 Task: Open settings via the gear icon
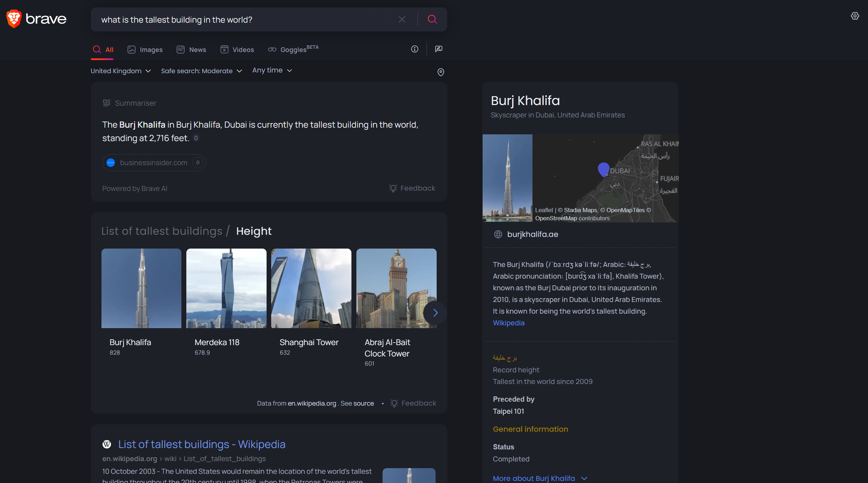(x=854, y=15)
